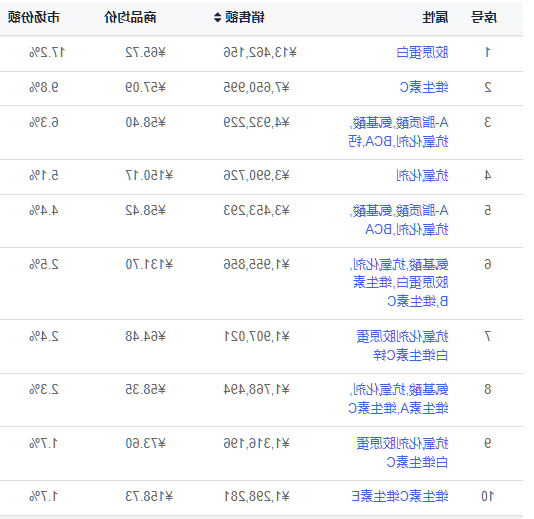
Task: Select average price ¥150.17
Action: (149, 176)
